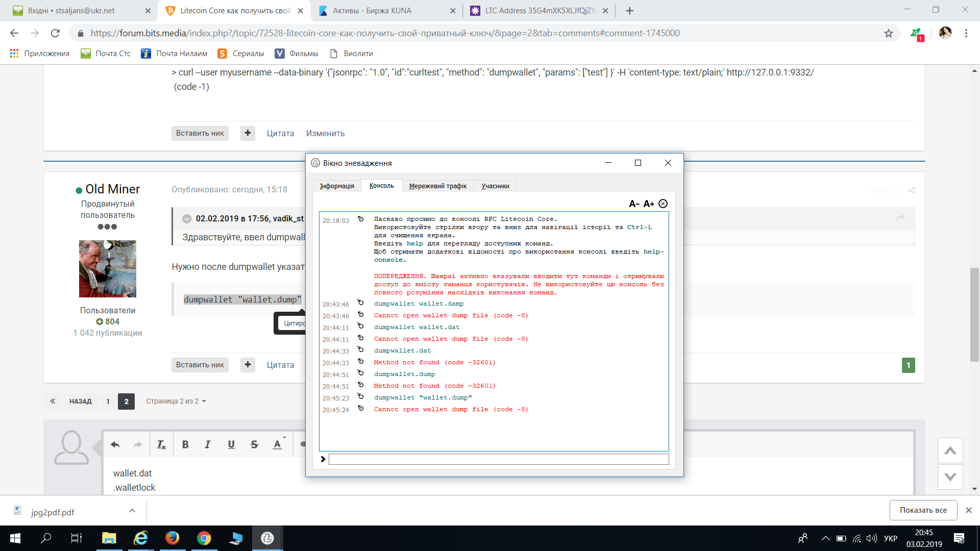Click Показать все downloads button

click(x=923, y=510)
